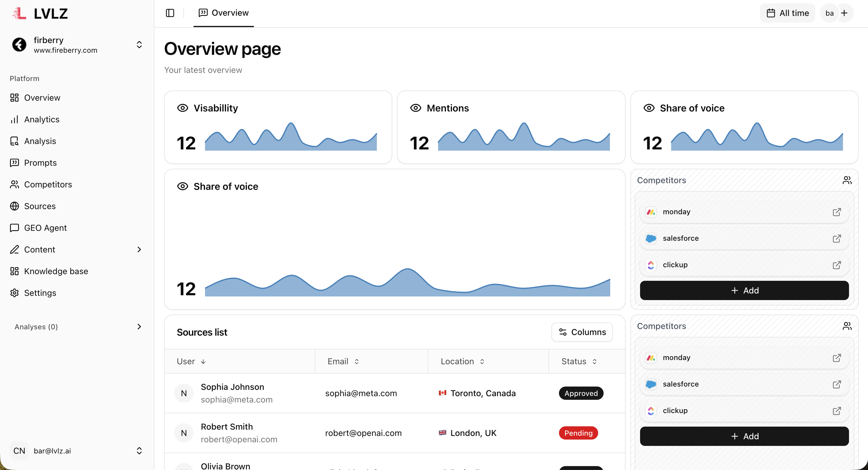This screenshot has height=470, width=868.
Task: Open the All time date range
Action: 787,13
